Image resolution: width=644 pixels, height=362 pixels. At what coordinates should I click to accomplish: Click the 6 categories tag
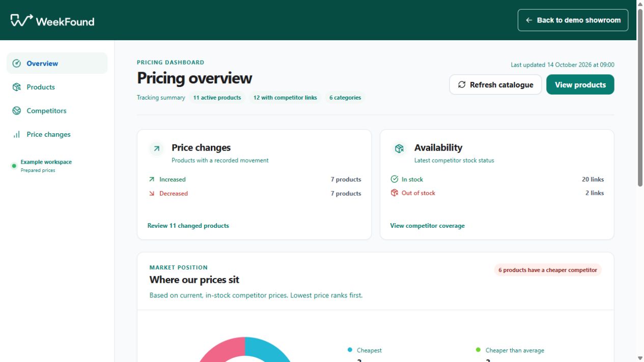pos(345,98)
